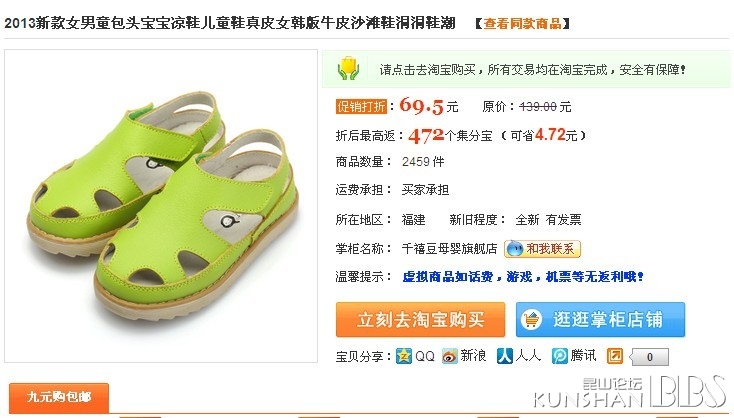Click the 新浪 share text
734x418 pixels.
473,356
